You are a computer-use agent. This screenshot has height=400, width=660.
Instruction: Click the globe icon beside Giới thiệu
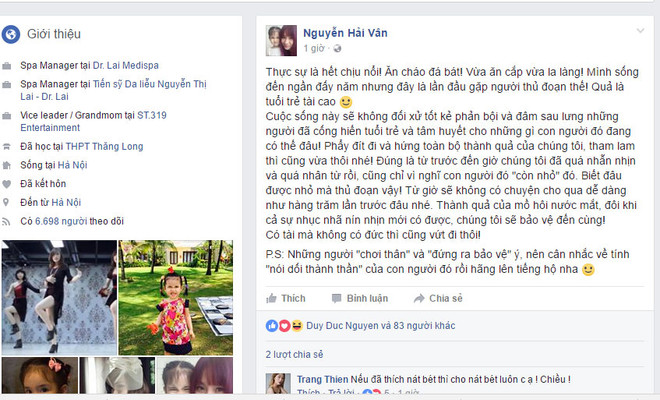[11, 34]
